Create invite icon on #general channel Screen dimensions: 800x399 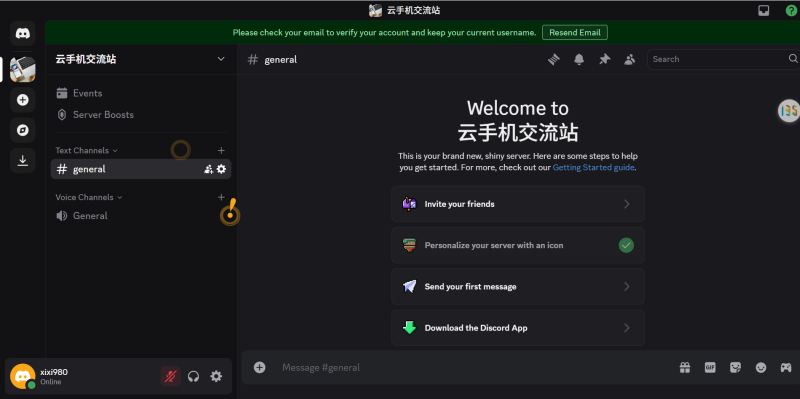[x=208, y=169]
